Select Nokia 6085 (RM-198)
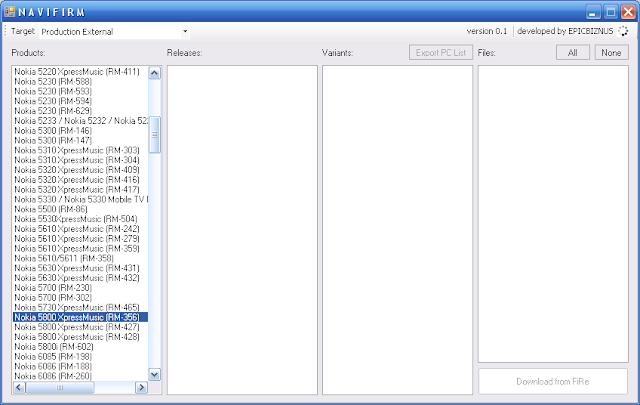Screen dimensions: 640x405 80,356
